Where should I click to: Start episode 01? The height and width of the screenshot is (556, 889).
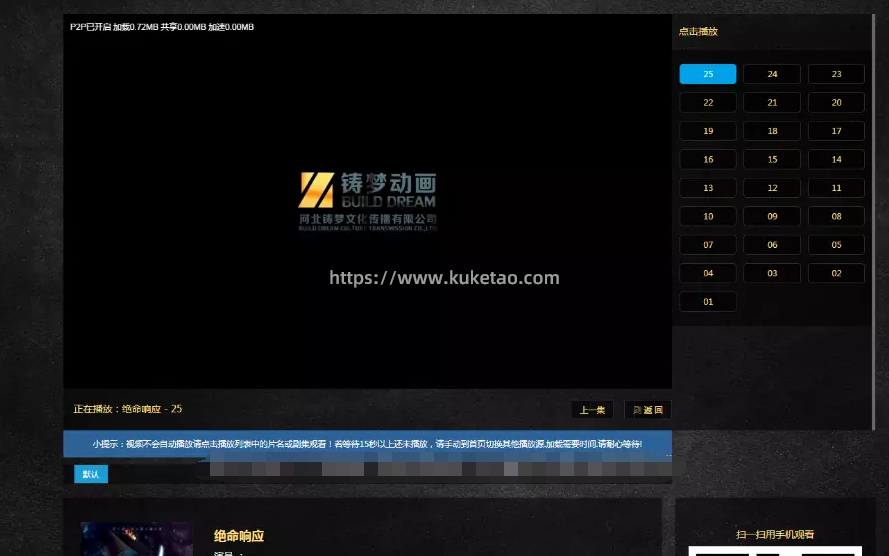coord(708,302)
